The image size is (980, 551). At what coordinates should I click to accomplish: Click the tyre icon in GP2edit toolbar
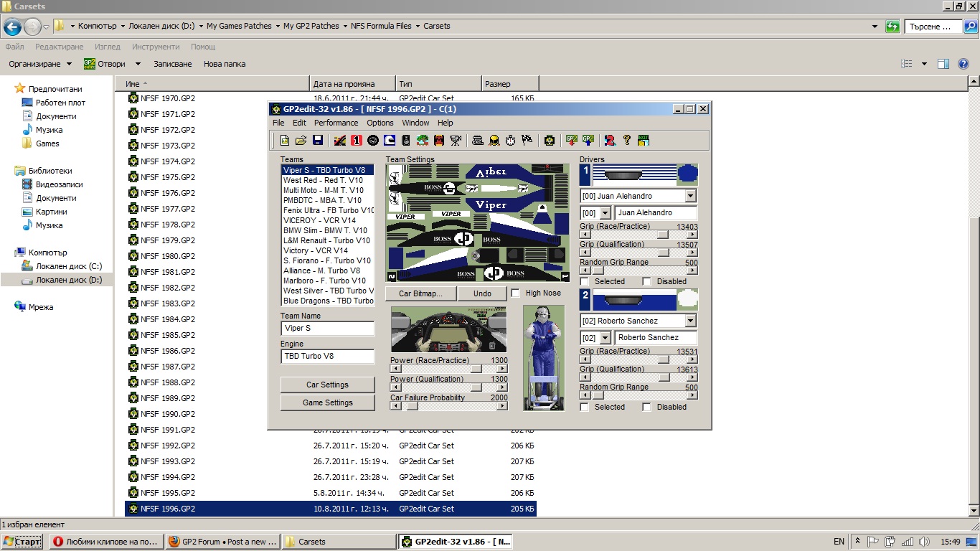coord(372,141)
